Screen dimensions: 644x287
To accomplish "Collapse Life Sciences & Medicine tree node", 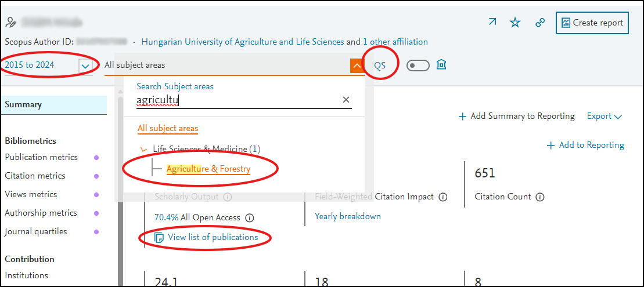I will pos(144,150).
